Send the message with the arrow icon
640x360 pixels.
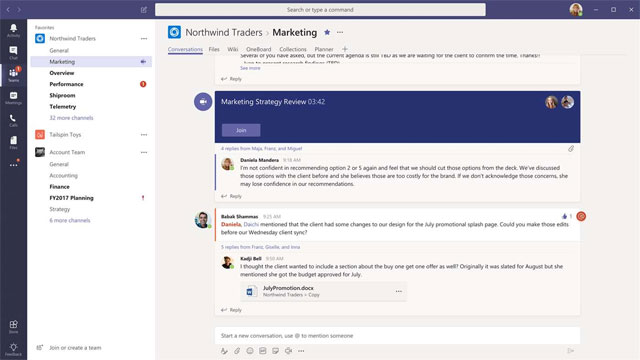(x=571, y=351)
